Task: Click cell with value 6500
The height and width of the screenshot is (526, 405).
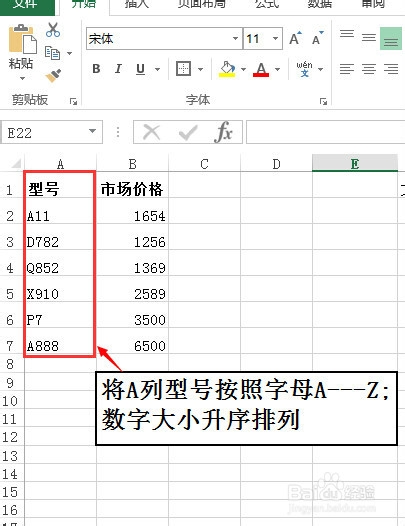Action: (133, 341)
